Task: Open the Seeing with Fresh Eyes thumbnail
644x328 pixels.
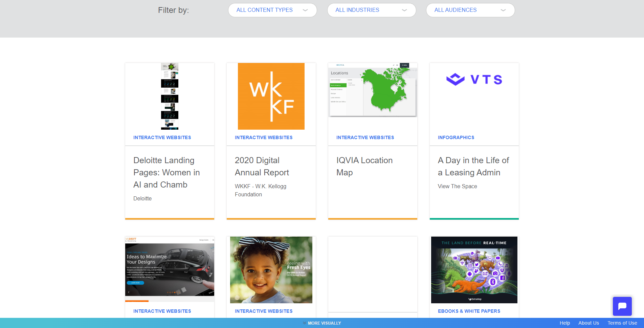Action: (271, 270)
